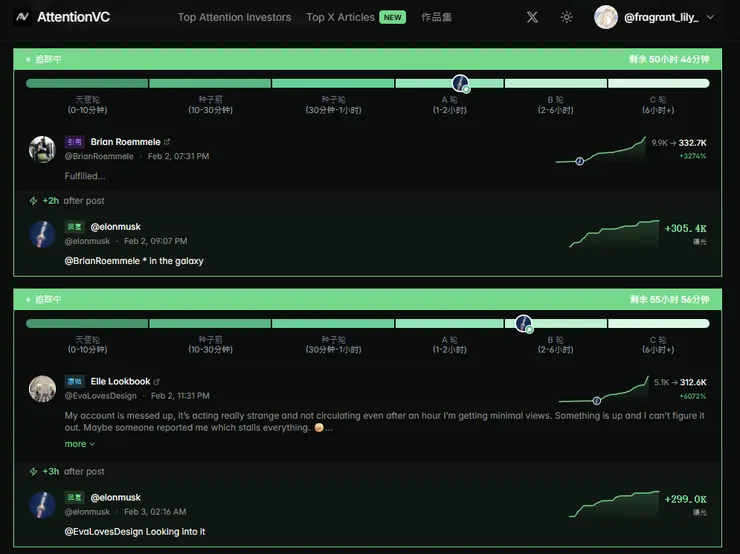Image resolution: width=740 pixels, height=554 pixels.
Task: Click the @fragrant_lily_ profile avatar
Action: point(606,17)
